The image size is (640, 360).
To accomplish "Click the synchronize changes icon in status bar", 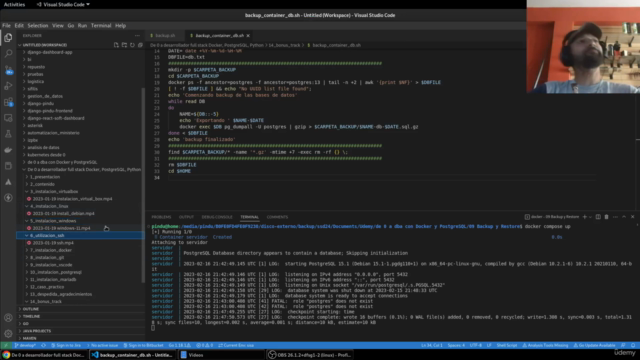I will (x=43, y=345).
